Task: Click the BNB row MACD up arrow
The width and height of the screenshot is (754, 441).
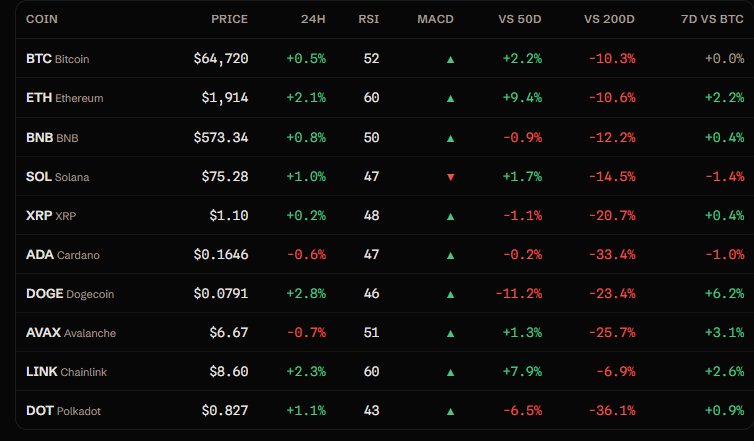Action: [451, 139]
